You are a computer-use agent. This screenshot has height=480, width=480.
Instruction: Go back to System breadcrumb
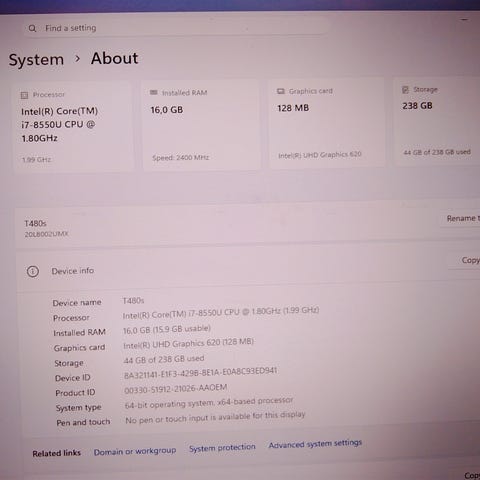36,60
